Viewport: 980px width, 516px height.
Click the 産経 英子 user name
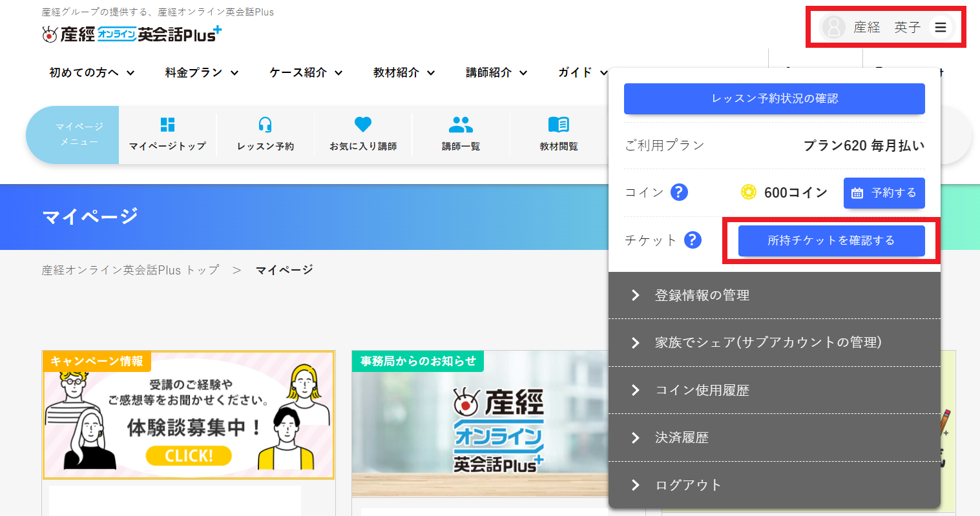coord(887,27)
